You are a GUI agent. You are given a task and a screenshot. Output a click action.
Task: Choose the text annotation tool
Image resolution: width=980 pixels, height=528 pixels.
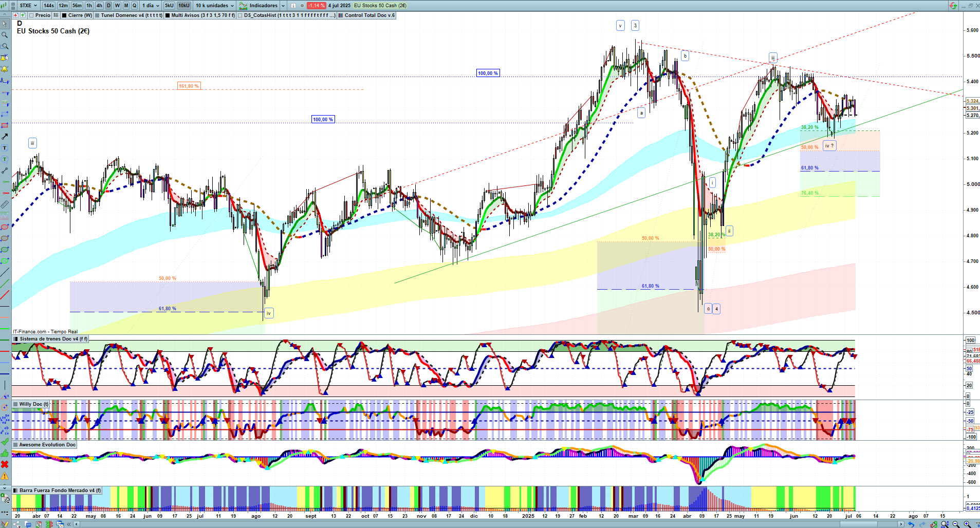coord(5,148)
